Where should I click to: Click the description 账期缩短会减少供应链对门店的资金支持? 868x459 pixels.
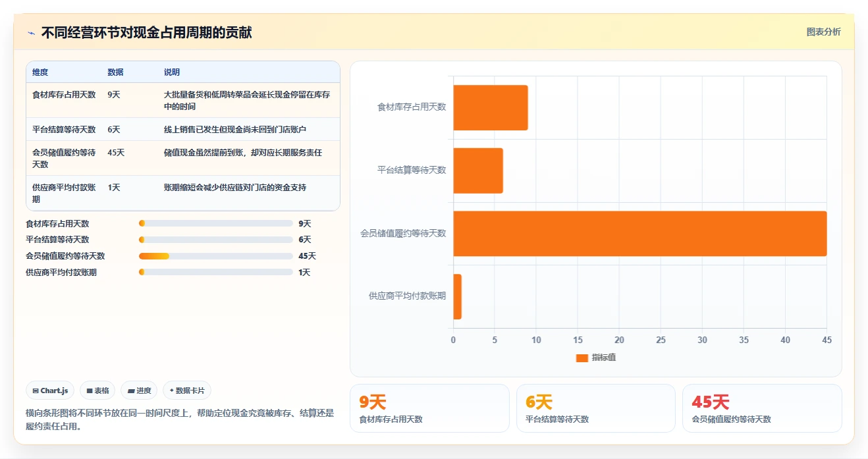click(235, 188)
